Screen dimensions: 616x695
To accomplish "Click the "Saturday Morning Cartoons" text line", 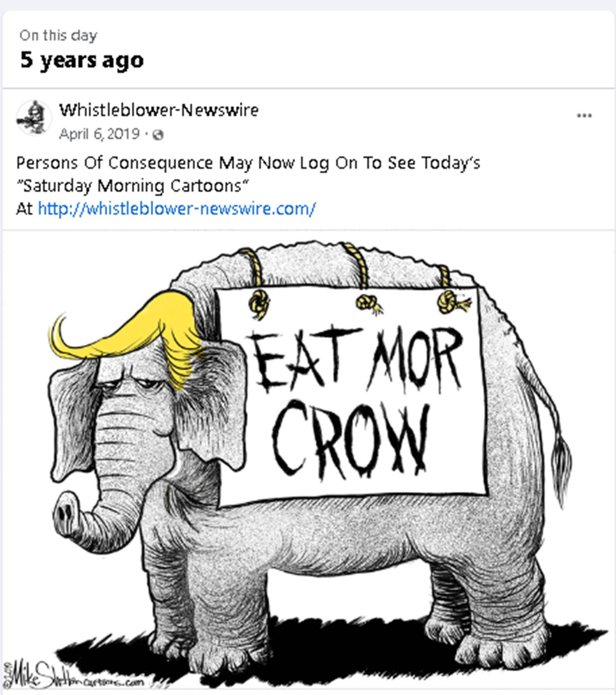I will pos(132,186).
